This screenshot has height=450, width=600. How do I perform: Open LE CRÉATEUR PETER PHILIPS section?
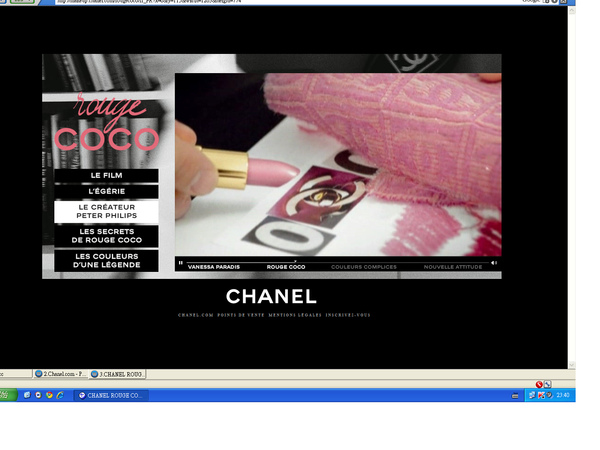[106, 211]
